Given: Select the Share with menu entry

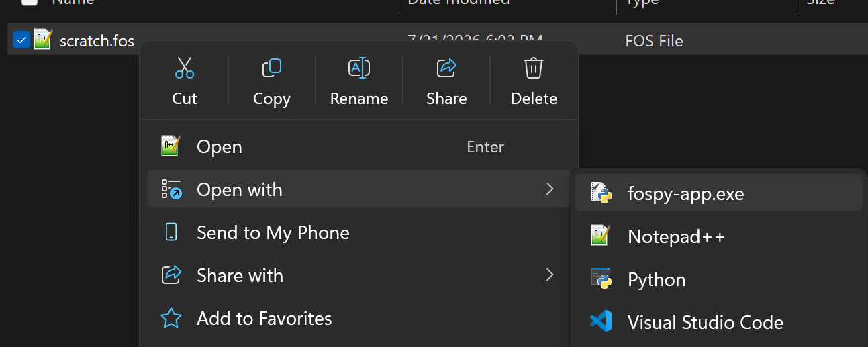Looking at the screenshot, I should [358, 275].
